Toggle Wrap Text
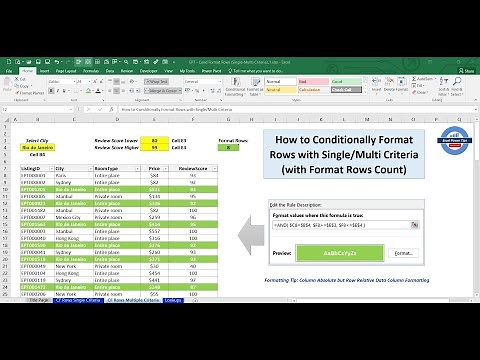Viewport: 480px width, 360px height. coord(156,81)
